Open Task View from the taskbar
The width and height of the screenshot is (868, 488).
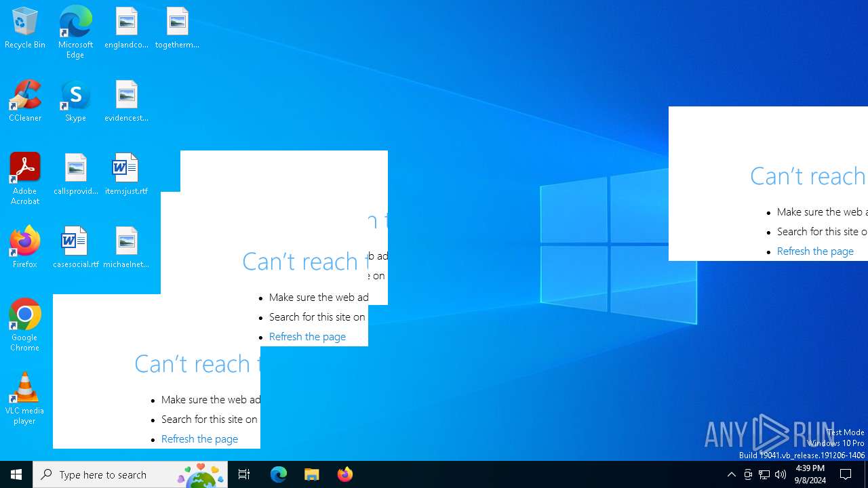[244, 474]
